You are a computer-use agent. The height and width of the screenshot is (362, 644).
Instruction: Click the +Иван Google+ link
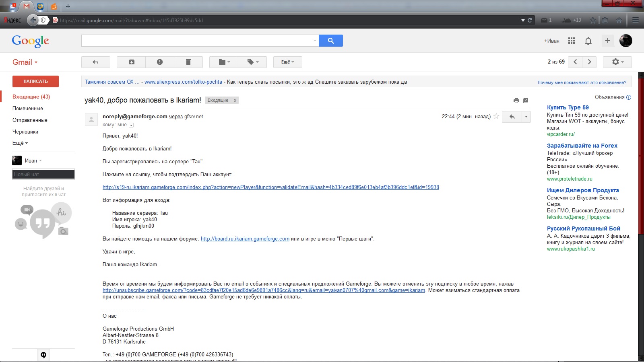coord(552,41)
